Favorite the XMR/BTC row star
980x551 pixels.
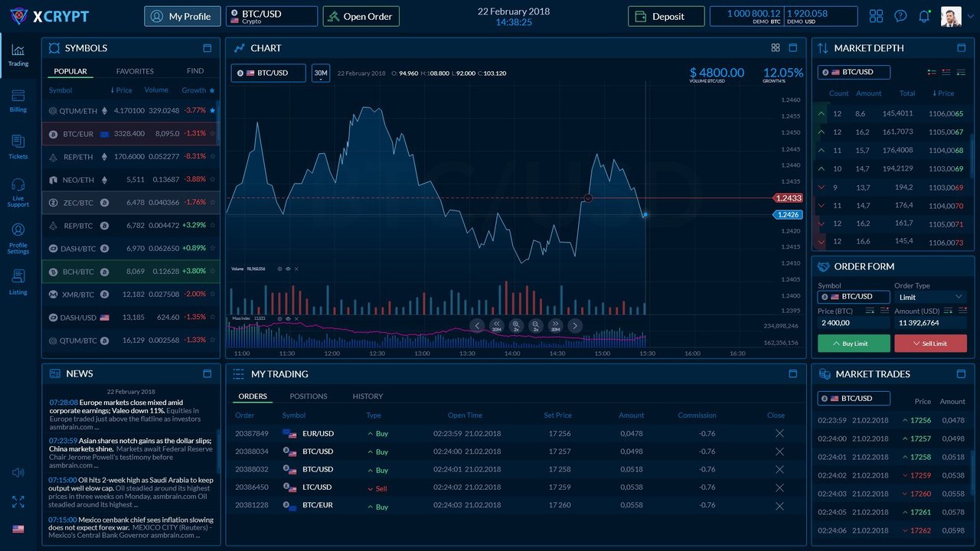point(213,294)
